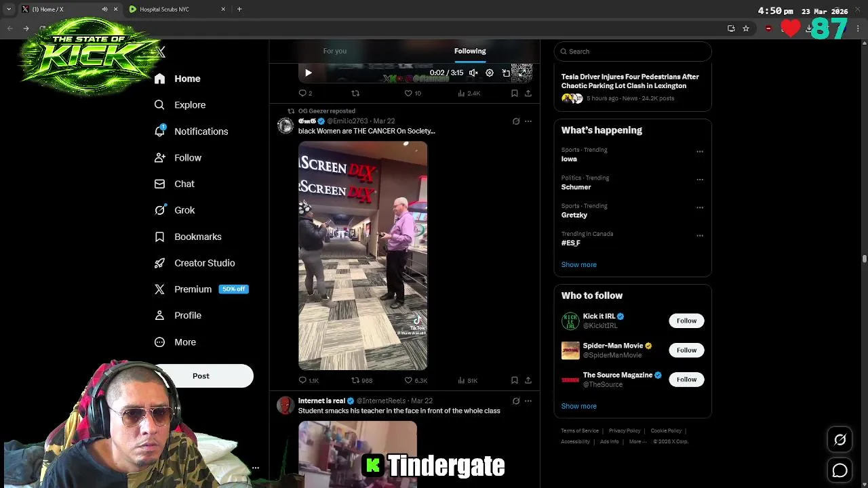Open more options for Schumer trend
This screenshot has height=488, width=868.
click(x=700, y=180)
